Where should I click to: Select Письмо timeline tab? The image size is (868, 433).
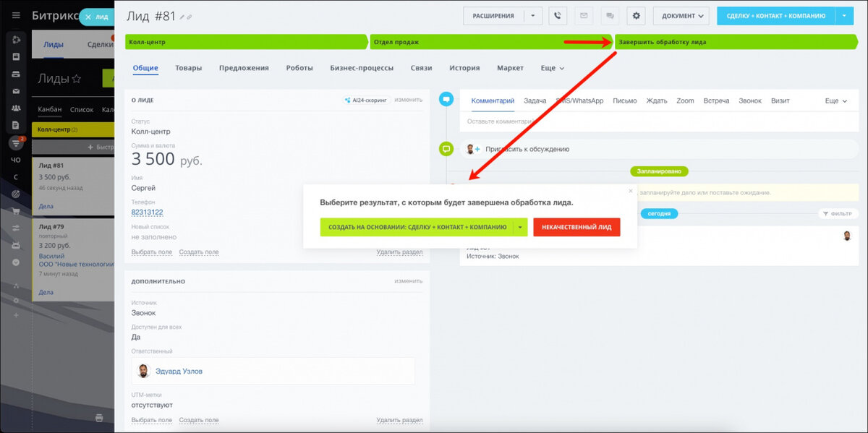pos(625,100)
